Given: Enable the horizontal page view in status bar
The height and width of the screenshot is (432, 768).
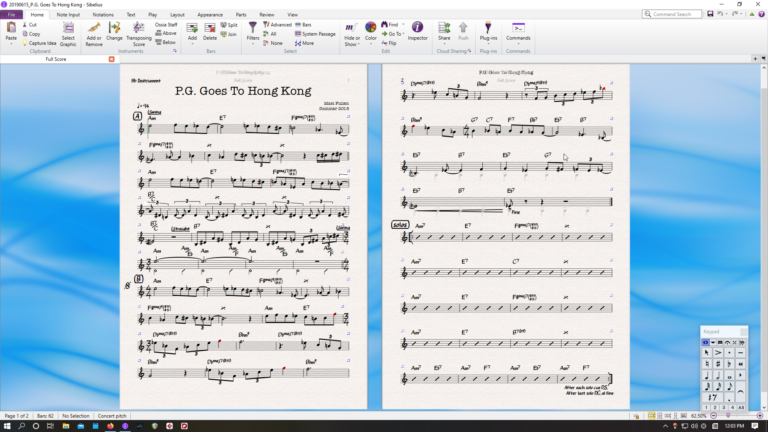Looking at the screenshot, I should click(x=651, y=416).
